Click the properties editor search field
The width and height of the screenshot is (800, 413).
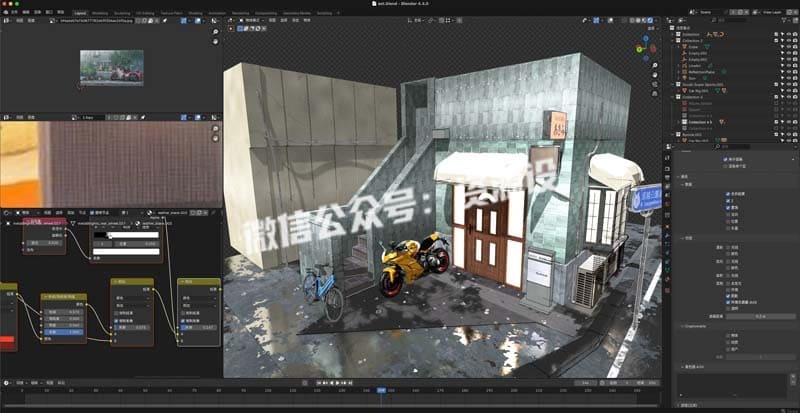(730, 147)
